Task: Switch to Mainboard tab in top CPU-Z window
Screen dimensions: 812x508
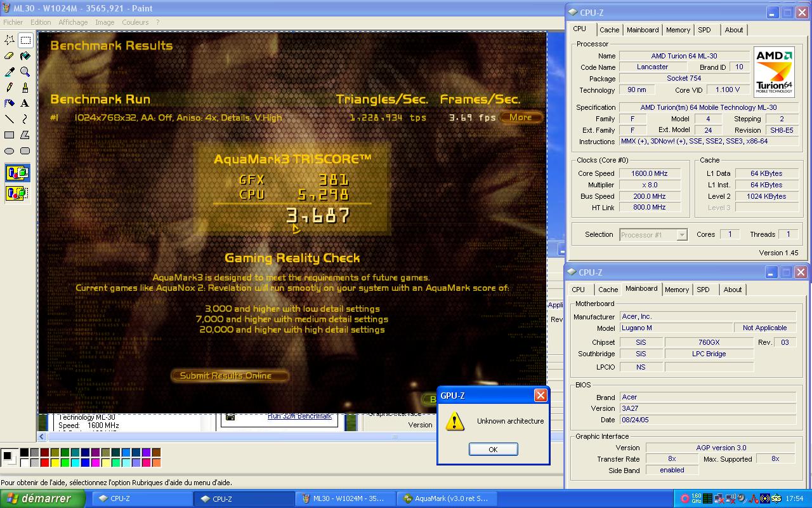Action: coord(643,30)
